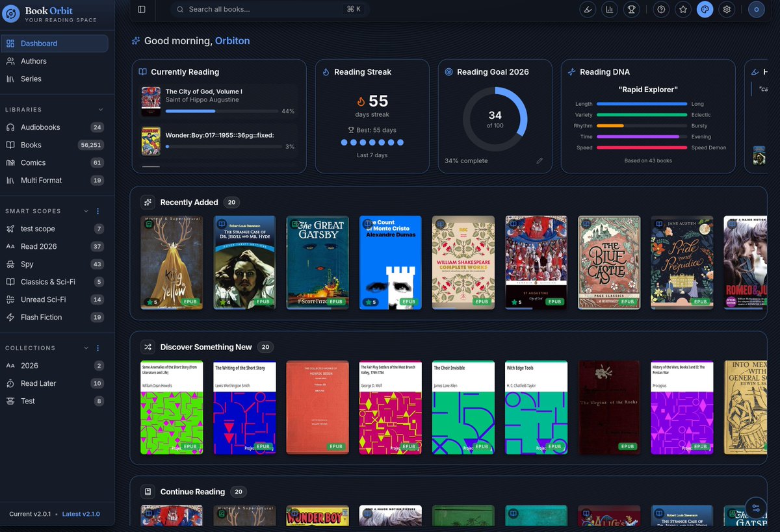The image size is (780, 532).
Task: Open the Collections three-dot menu
Action: (x=98, y=348)
